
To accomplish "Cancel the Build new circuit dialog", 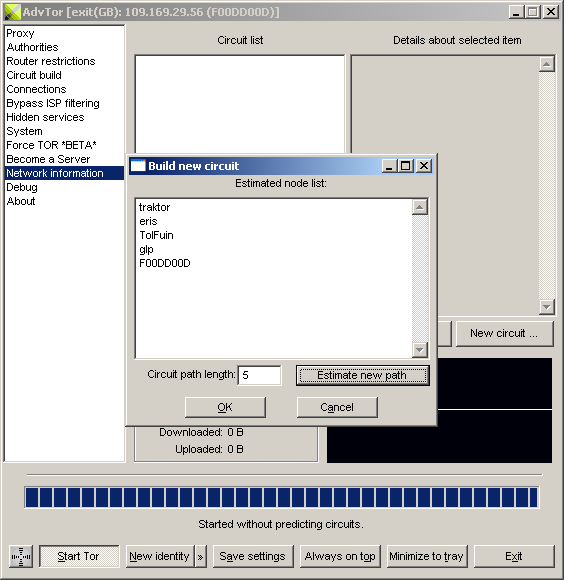I will click(x=337, y=407).
